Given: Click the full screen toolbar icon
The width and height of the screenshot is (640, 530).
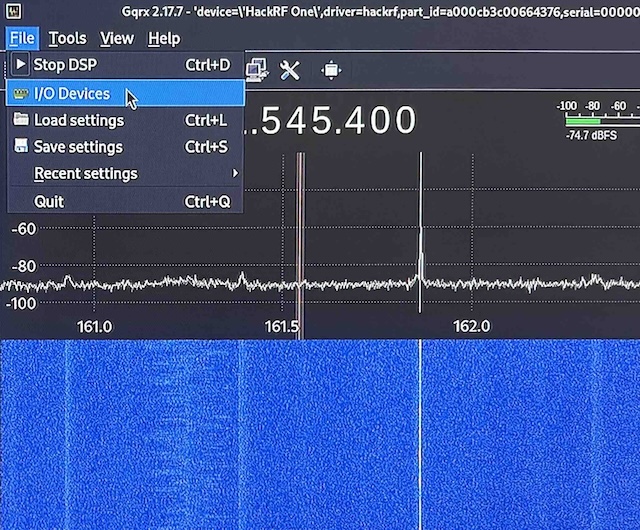Looking at the screenshot, I should pyautogui.click(x=331, y=70).
